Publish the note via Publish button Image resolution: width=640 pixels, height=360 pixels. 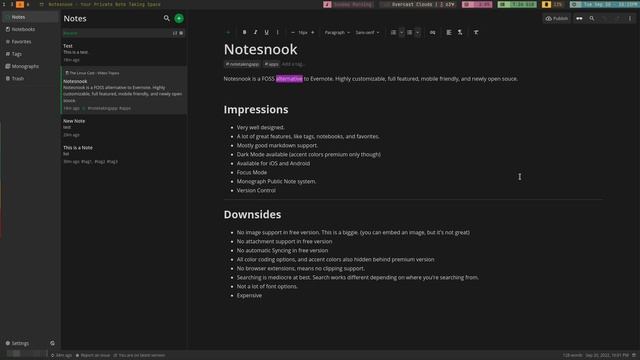[557, 18]
